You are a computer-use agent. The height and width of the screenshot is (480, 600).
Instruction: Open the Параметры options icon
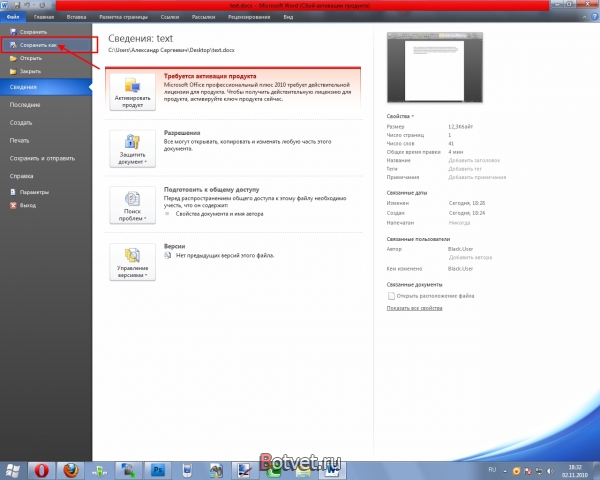(13, 192)
